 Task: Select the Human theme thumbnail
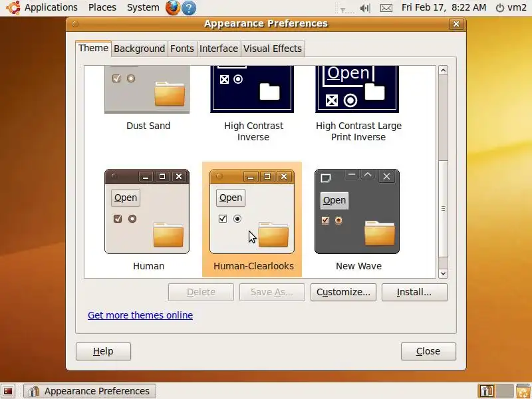(x=147, y=211)
